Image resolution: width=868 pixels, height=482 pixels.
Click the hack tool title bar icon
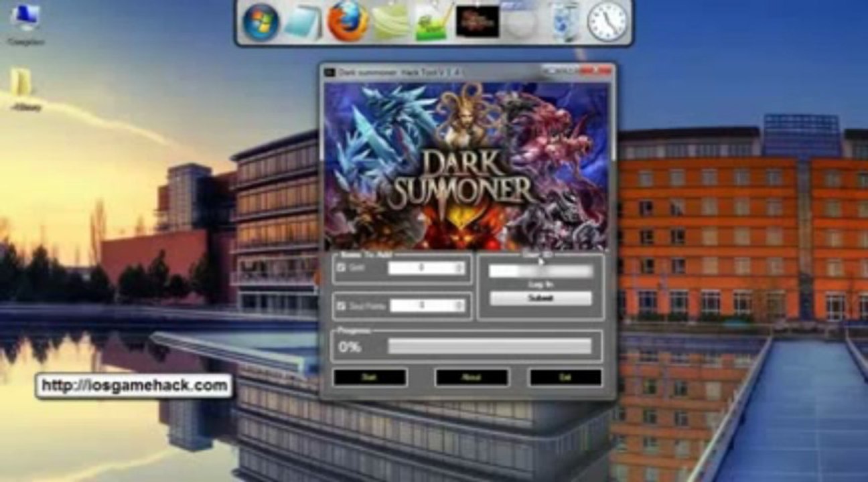[329, 72]
